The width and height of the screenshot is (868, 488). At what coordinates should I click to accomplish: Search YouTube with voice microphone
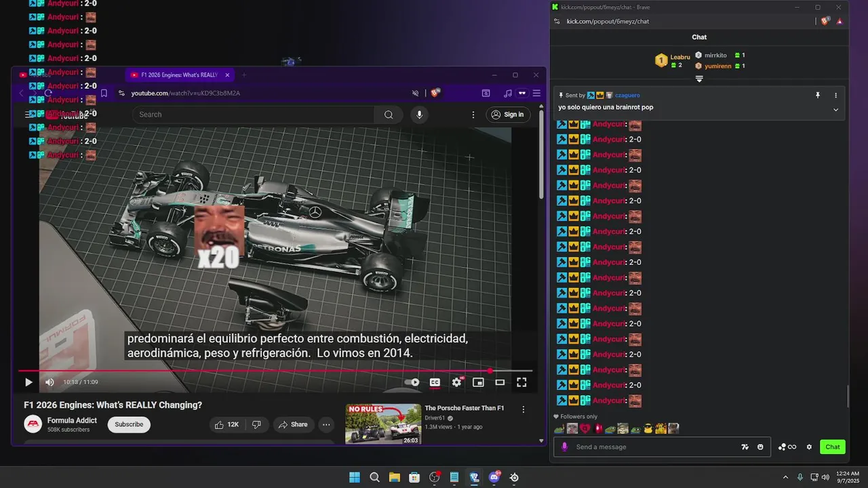point(419,115)
